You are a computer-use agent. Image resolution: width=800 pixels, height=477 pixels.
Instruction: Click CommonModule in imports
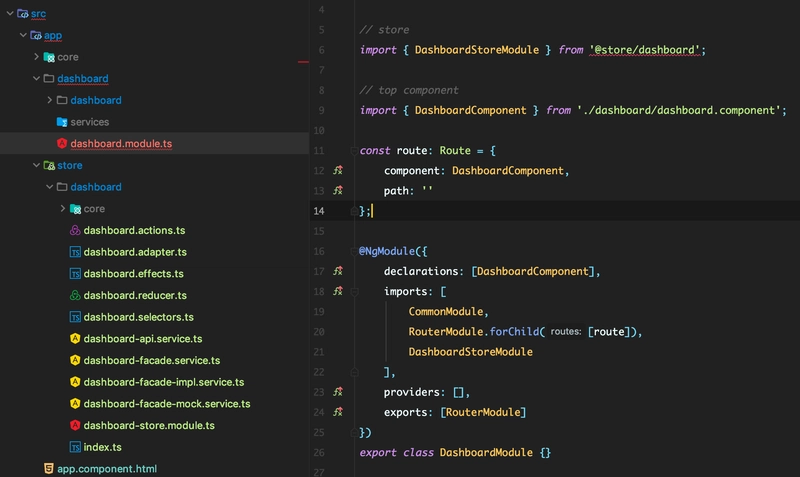point(445,311)
